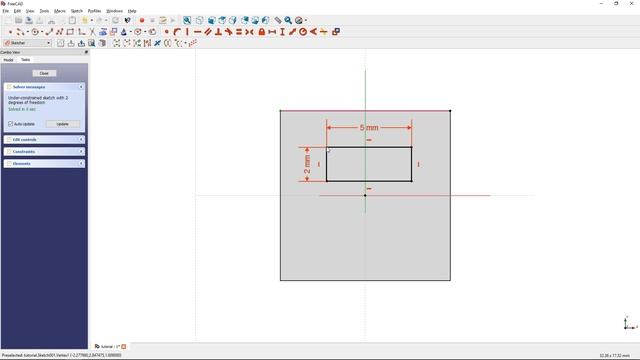Viewport: 640px width, 360px height.
Task: Open the Sketch menu
Action: (x=77, y=11)
